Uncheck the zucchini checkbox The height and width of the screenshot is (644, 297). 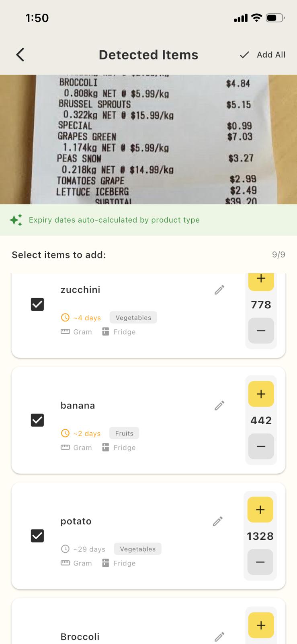pos(37,304)
